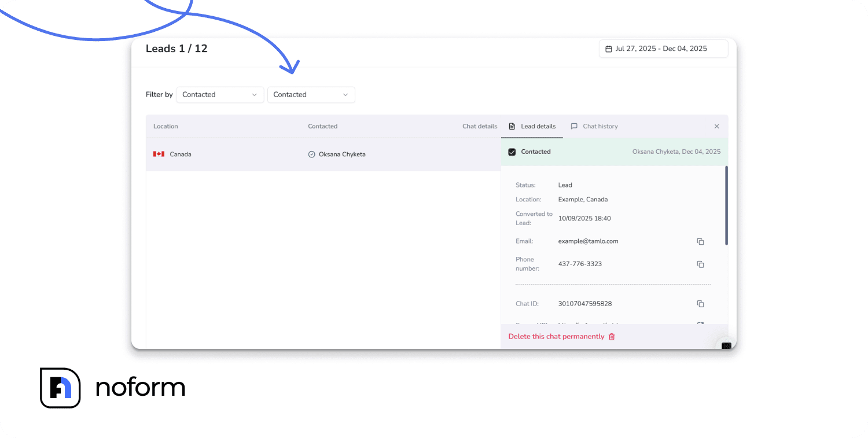Image resolution: width=868 pixels, height=438 pixels.
Task: Click the lead details panel scrollbar
Action: point(726,205)
